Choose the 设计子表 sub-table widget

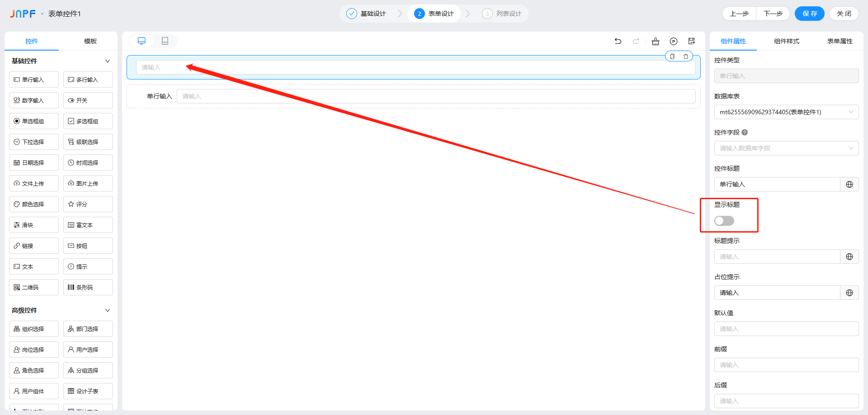(x=88, y=391)
